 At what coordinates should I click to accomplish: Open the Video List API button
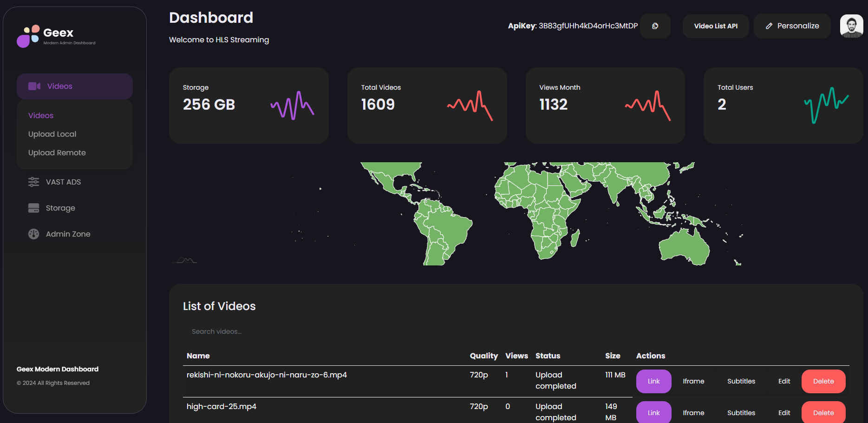[x=716, y=26]
